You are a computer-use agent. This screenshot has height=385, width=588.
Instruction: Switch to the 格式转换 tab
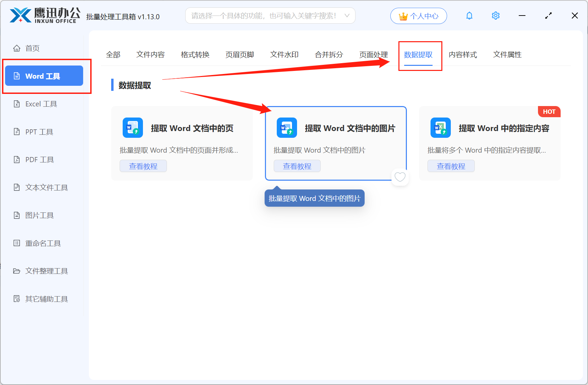(x=195, y=54)
